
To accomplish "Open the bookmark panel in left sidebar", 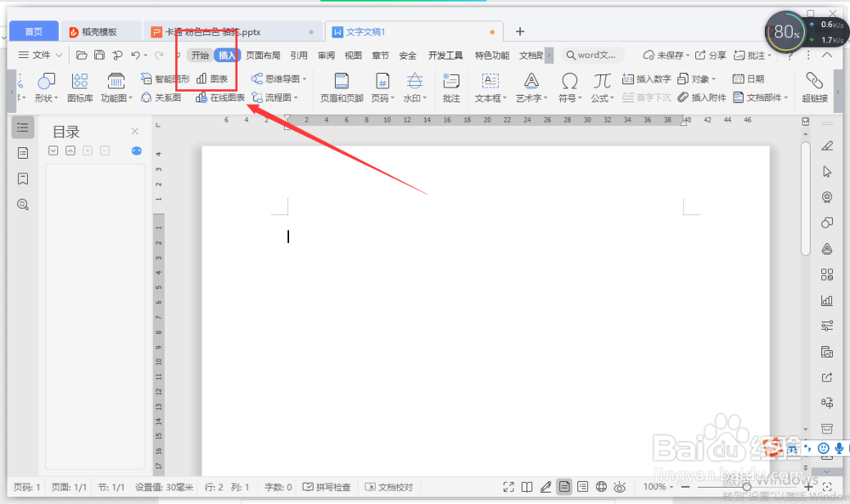I will [x=23, y=178].
